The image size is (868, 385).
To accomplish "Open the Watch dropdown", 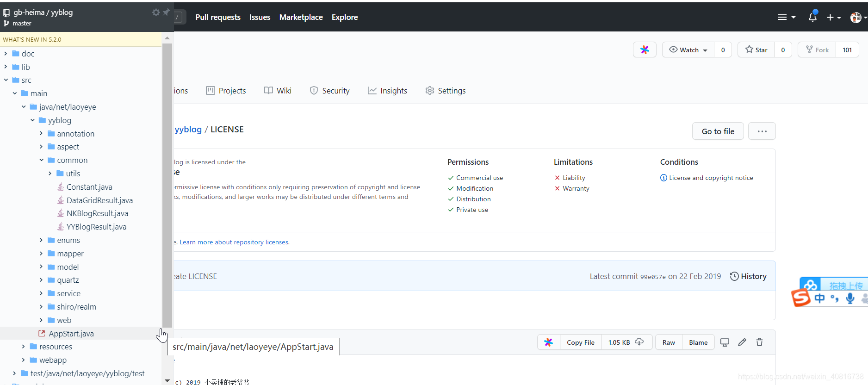I will [688, 50].
